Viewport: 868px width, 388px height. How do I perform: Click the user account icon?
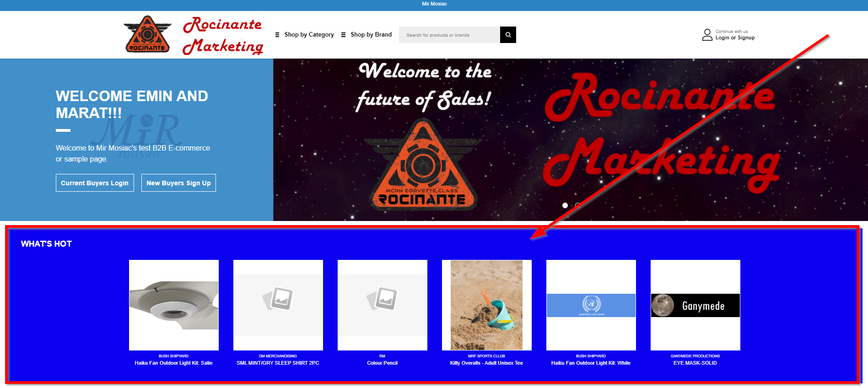[707, 35]
